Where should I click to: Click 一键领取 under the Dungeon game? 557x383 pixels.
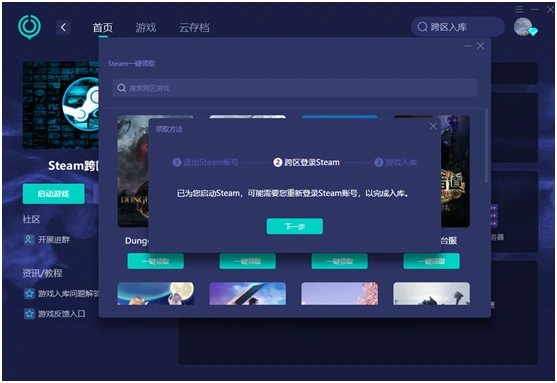(156, 261)
